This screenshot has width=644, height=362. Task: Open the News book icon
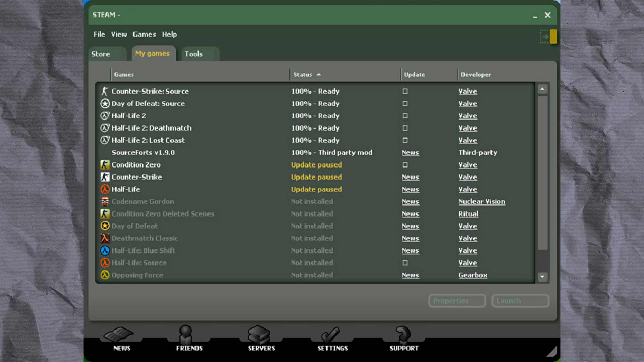119,334
